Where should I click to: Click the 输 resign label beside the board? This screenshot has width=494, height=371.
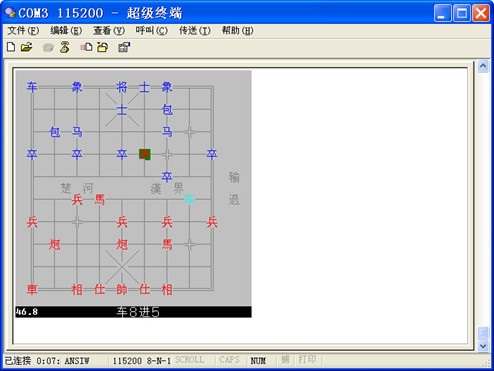[x=234, y=177]
